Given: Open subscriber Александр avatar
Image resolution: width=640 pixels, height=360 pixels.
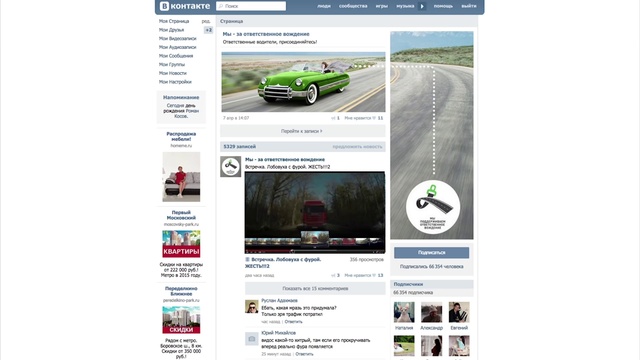Looking at the screenshot, I should 431,312.
